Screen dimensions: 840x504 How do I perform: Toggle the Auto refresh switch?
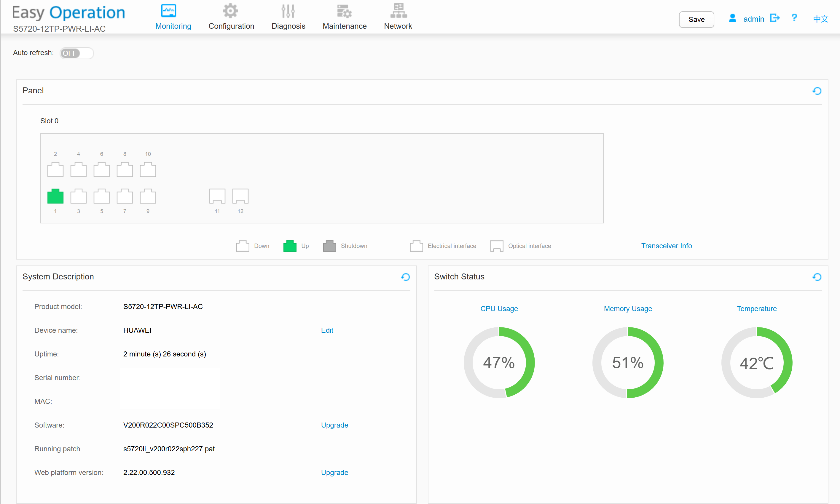click(x=76, y=53)
